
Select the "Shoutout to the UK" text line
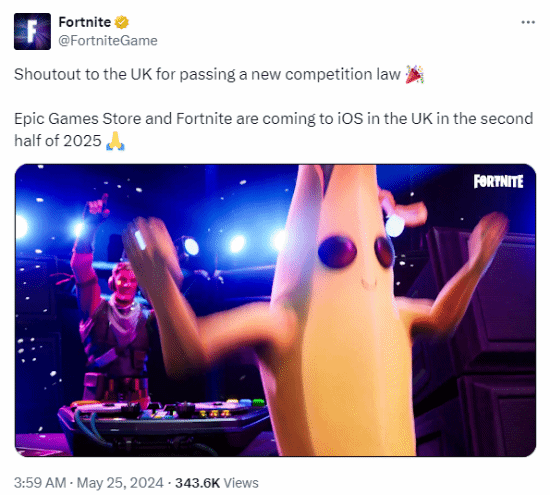207,74
